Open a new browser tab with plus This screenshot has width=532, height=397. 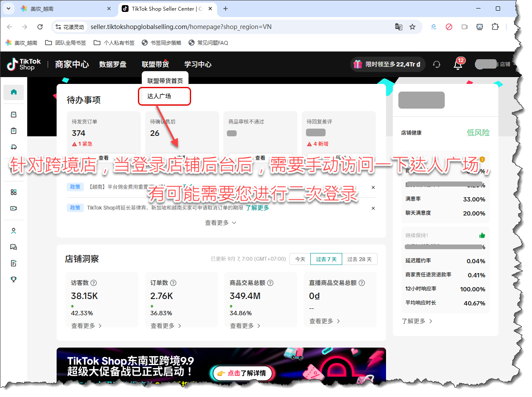pos(226,9)
